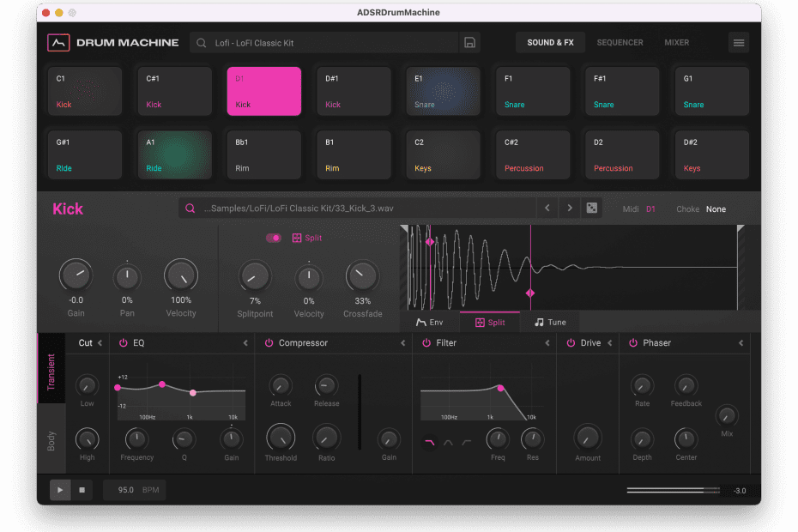
Task: Click the 95.0 BPM tempo field
Action: [135, 490]
